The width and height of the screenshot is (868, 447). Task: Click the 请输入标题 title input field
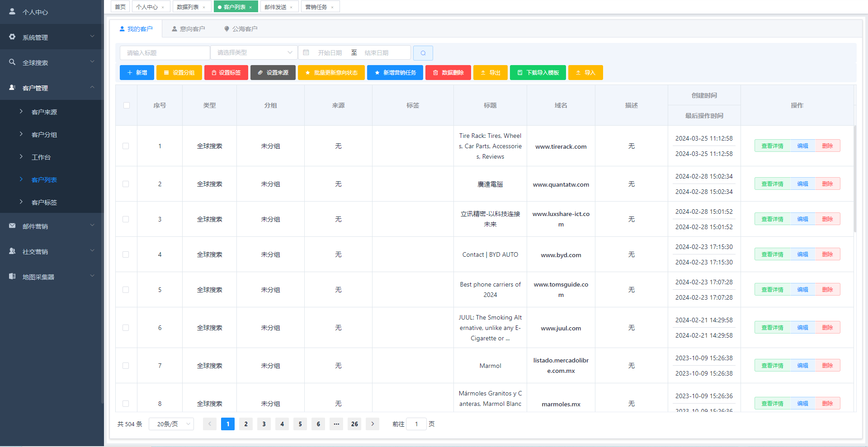[x=165, y=52]
